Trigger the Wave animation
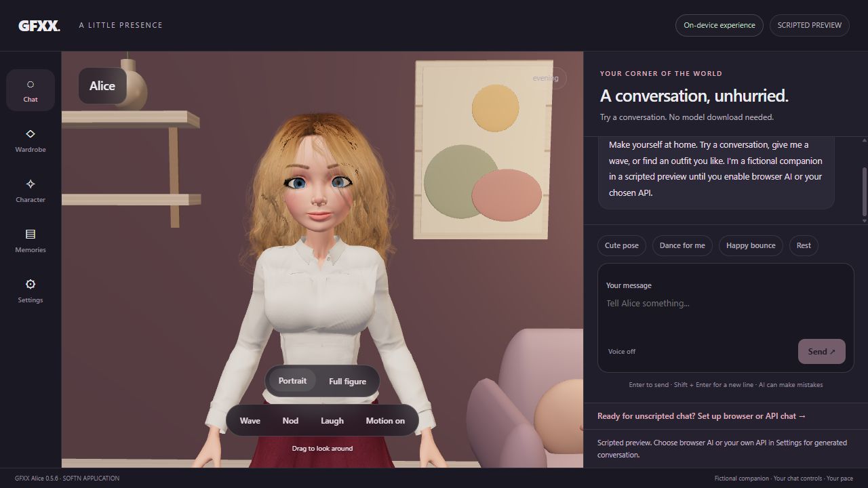The image size is (868, 488). (x=250, y=421)
